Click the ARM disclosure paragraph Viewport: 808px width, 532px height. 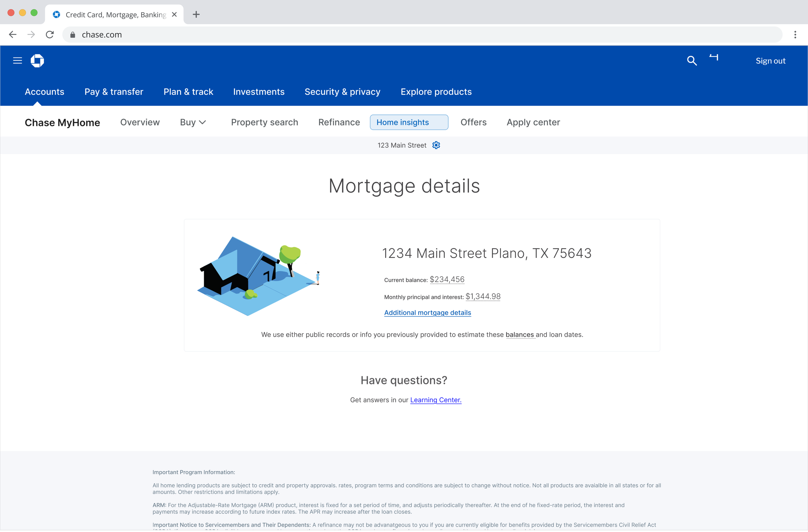[x=388, y=509]
